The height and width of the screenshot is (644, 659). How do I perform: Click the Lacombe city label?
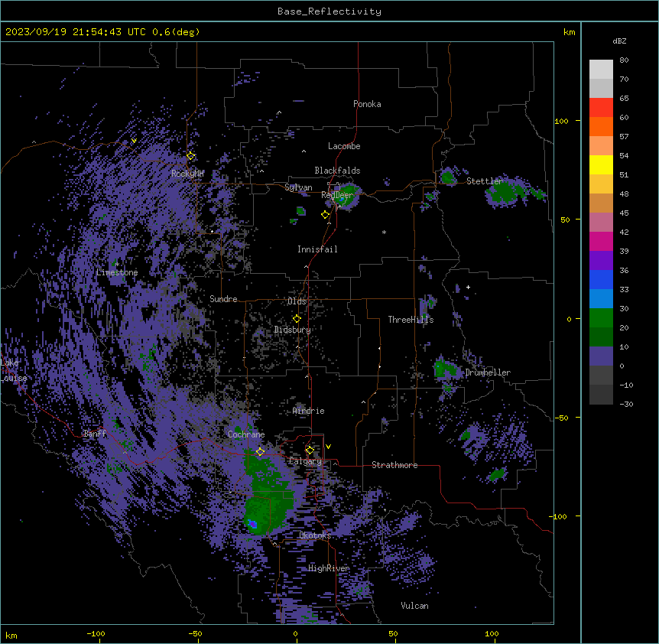coord(344,146)
